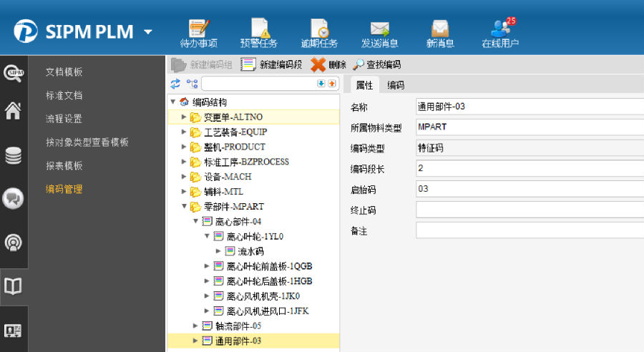644x352 pixels.
Task: Select 离心风机机壳-1JK0 tree item
Action: click(x=263, y=295)
